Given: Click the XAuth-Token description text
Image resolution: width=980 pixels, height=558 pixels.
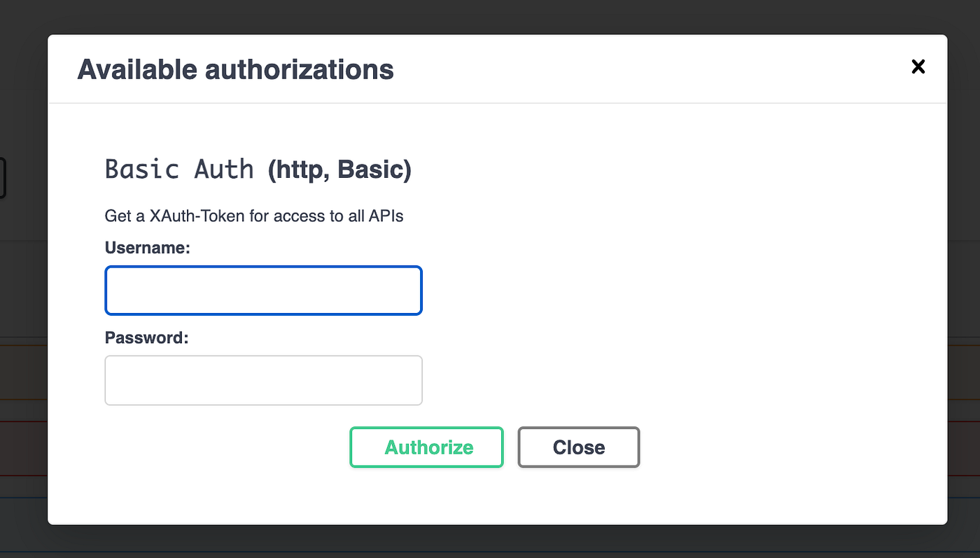Looking at the screenshot, I should tap(254, 216).
